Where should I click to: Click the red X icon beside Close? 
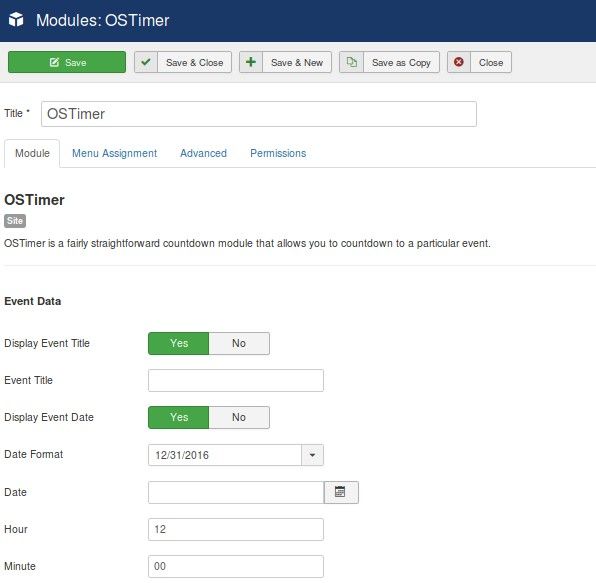point(459,62)
